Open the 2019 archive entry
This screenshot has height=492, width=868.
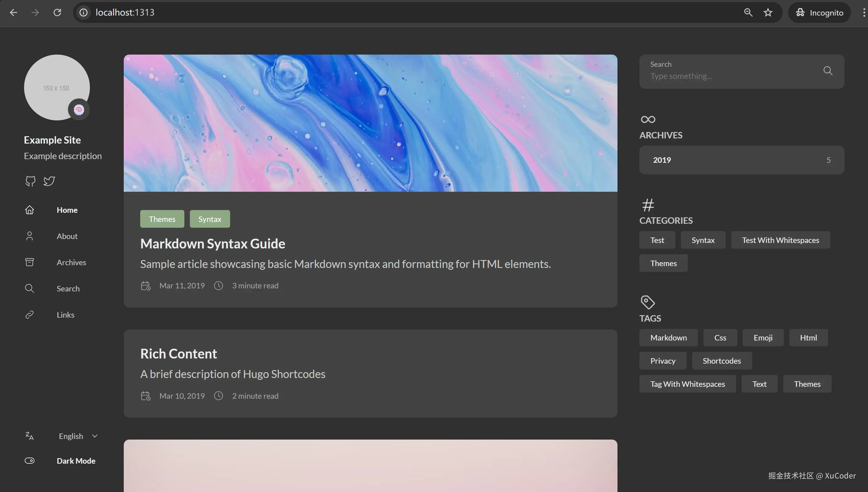[x=741, y=160]
